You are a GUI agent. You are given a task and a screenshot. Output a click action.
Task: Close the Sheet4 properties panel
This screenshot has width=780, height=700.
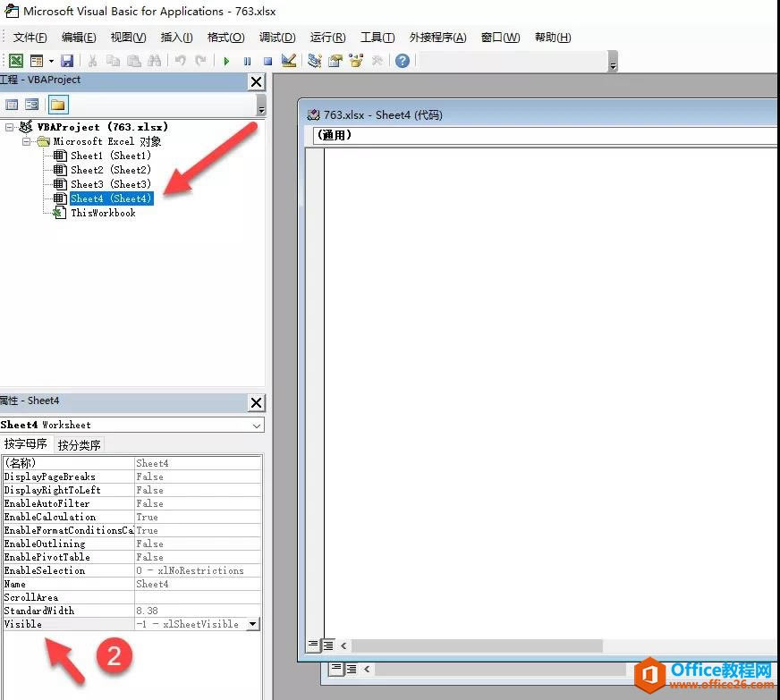[x=256, y=402]
